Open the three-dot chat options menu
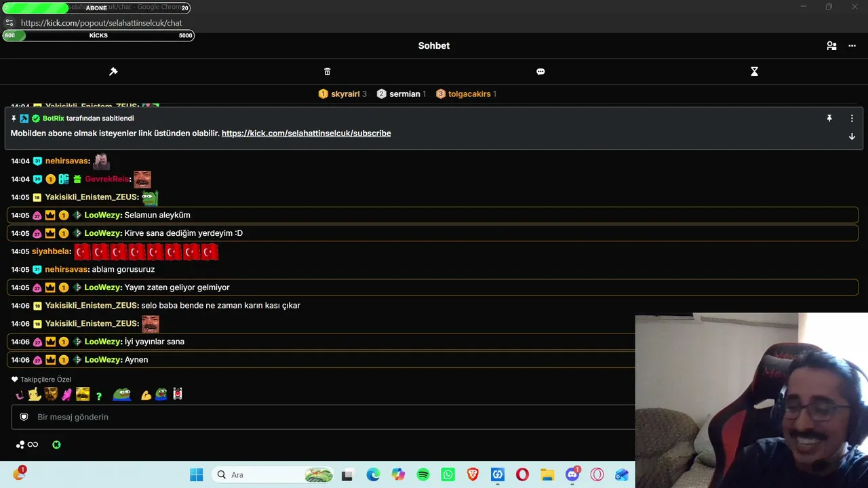The image size is (868, 488). point(852,46)
